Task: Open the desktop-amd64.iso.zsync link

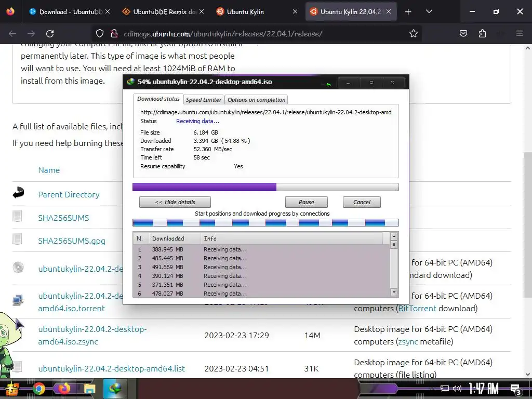Action: click(92, 335)
